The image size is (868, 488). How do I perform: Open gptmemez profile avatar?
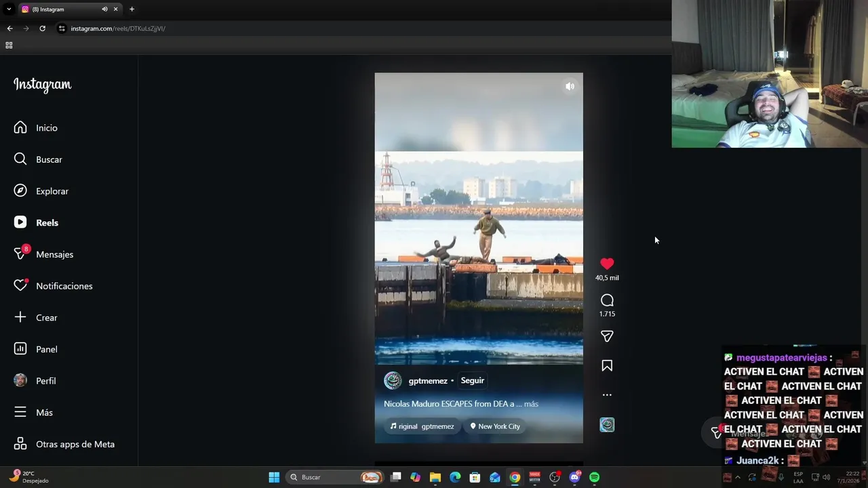coord(393,380)
